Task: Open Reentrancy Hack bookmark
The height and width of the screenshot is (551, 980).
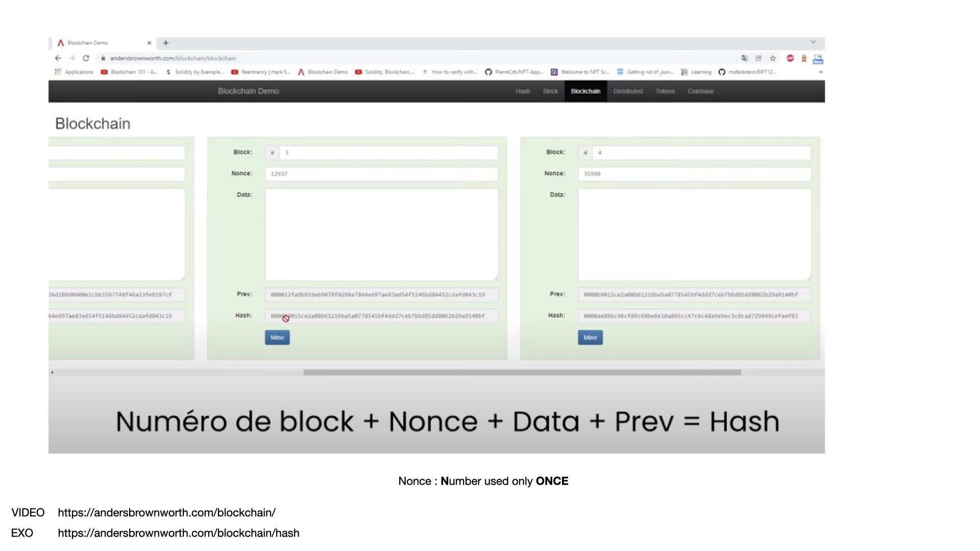Action: point(261,72)
